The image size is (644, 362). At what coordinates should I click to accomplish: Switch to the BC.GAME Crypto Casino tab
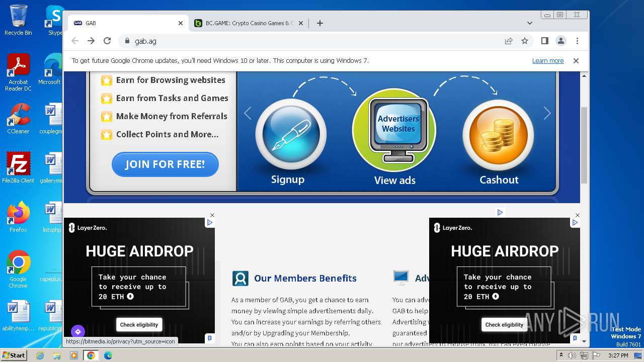249,23
